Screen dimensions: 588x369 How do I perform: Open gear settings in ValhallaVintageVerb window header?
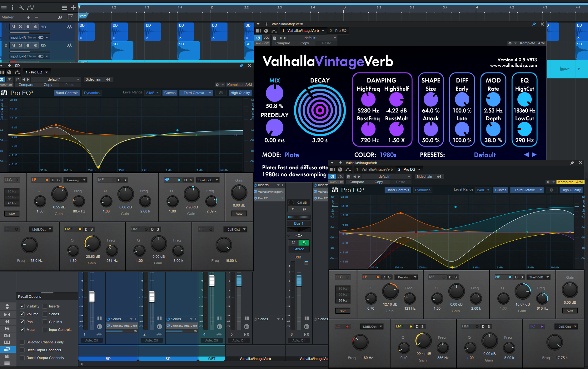[x=510, y=43]
